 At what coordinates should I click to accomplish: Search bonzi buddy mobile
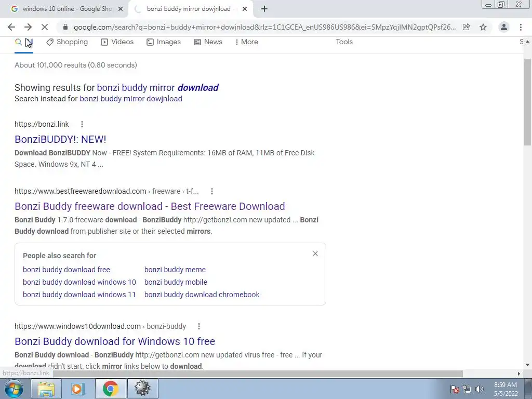coord(176,282)
